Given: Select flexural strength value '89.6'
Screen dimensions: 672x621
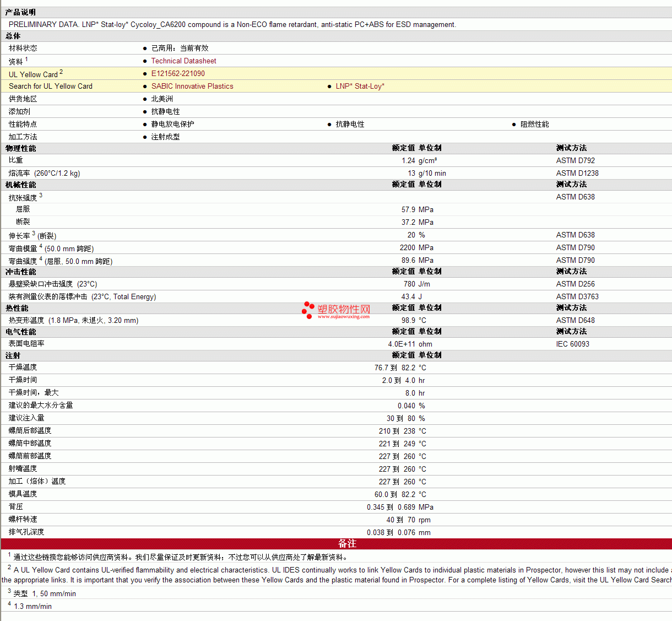Looking at the screenshot, I should (x=408, y=260).
